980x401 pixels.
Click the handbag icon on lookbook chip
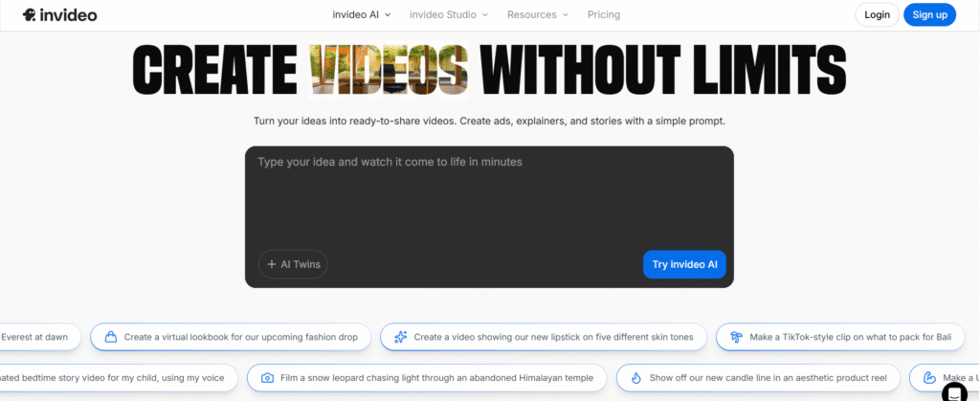coord(111,337)
